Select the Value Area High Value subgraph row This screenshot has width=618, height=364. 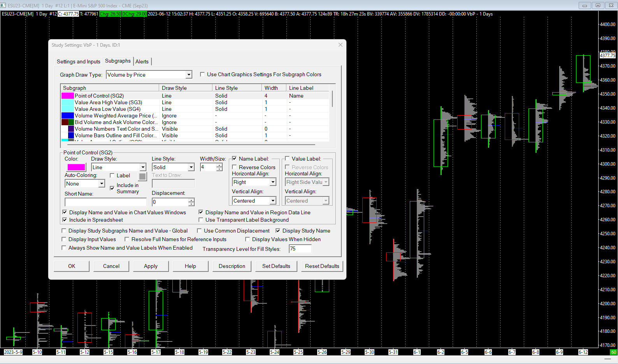pyautogui.click(x=108, y=102)
